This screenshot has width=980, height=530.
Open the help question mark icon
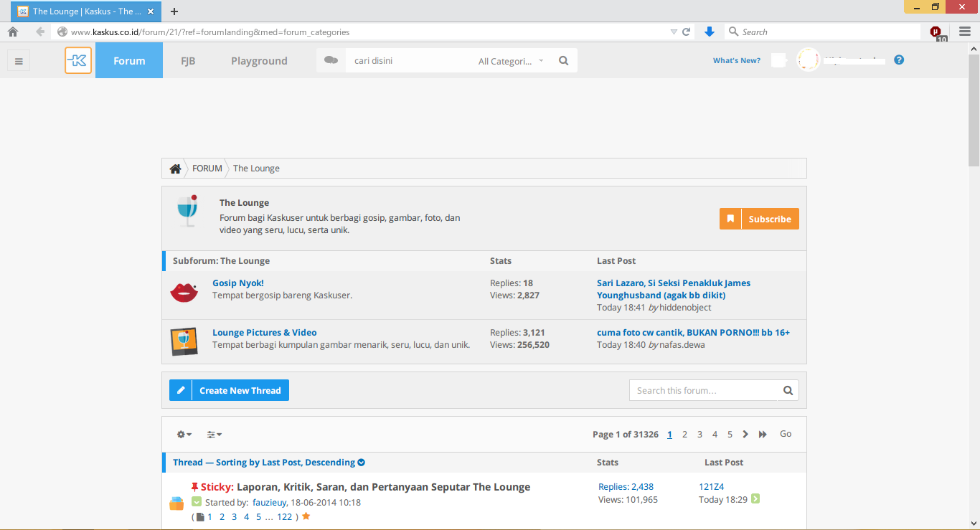[x=899, y=60]
